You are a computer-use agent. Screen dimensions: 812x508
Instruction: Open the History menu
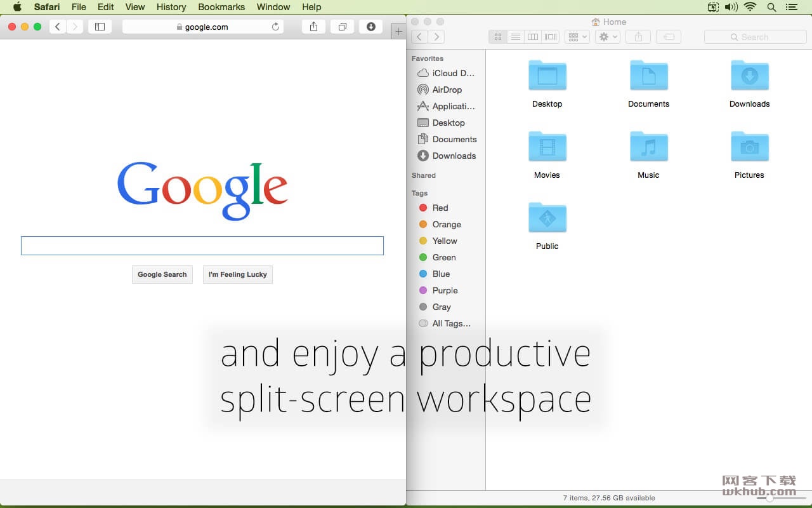tap(171, 7)
